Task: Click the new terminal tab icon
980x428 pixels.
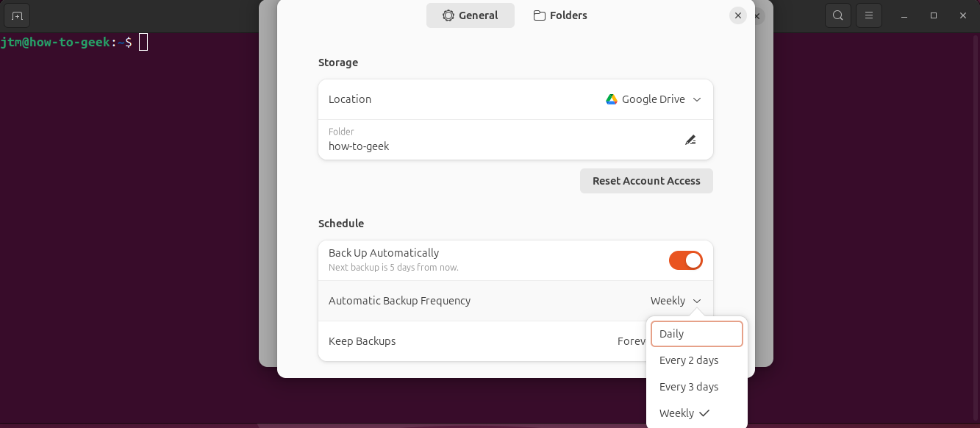Action: pyautogui.click(x=17, y=15)
